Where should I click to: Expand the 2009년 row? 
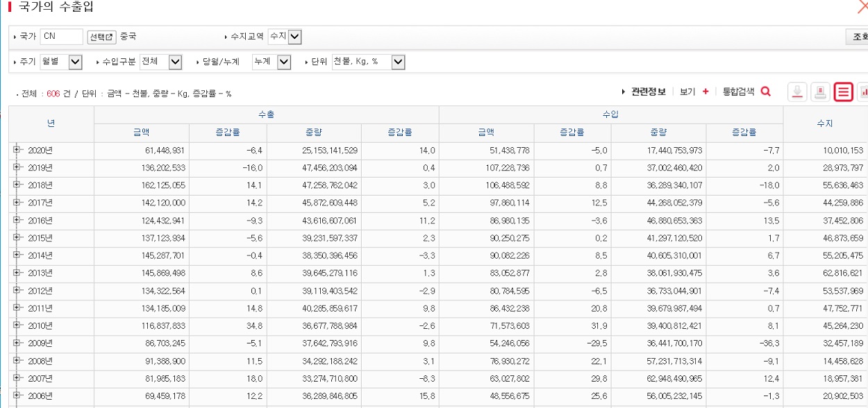click(x=17, y=343)
